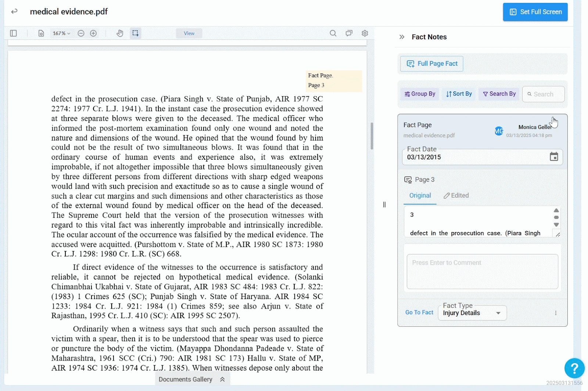Image resolution: width=588 pixels, height=391 pixels.
Task: Step up the fact text arrow
Action: click(556, 210)
